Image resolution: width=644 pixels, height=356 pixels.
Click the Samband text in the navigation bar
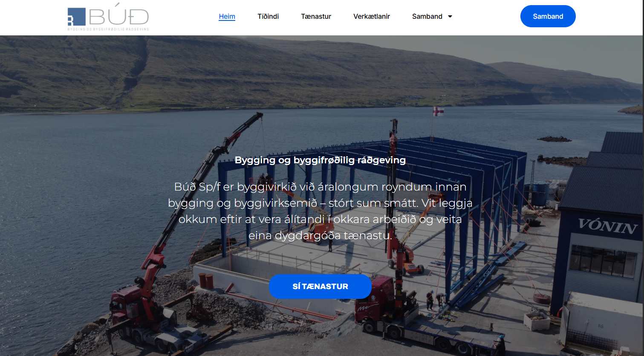click(x=427, y=16)
